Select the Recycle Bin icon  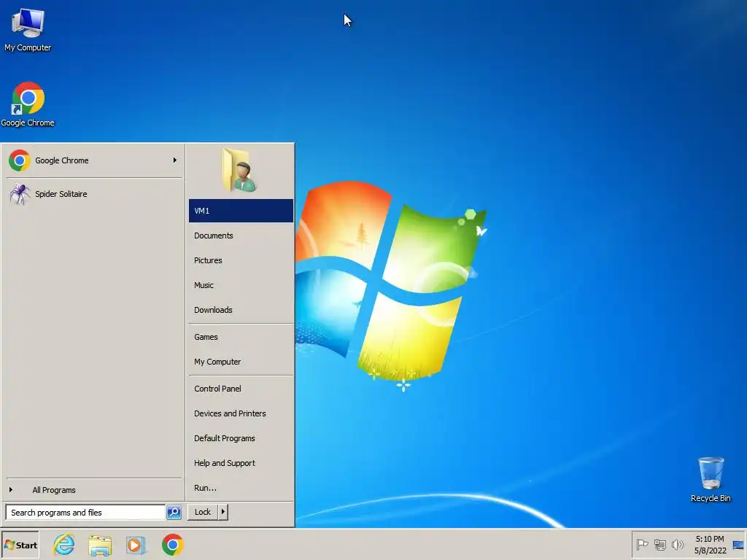711,479
